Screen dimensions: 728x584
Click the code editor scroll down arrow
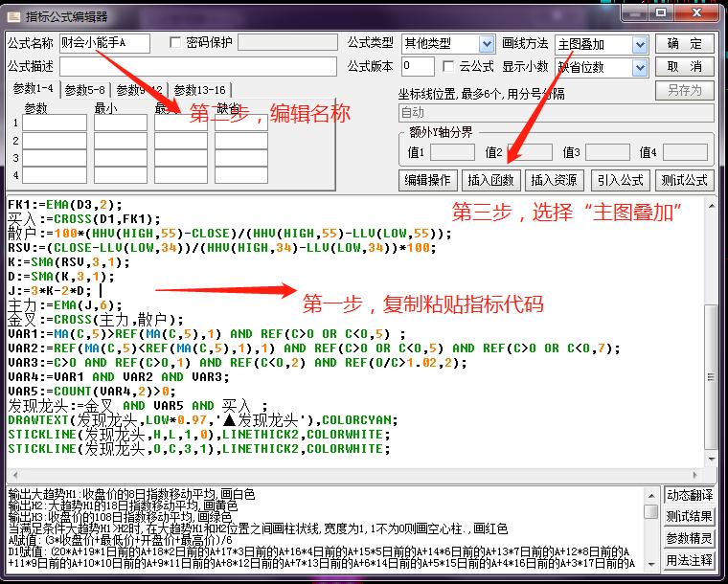coord(712,459)
